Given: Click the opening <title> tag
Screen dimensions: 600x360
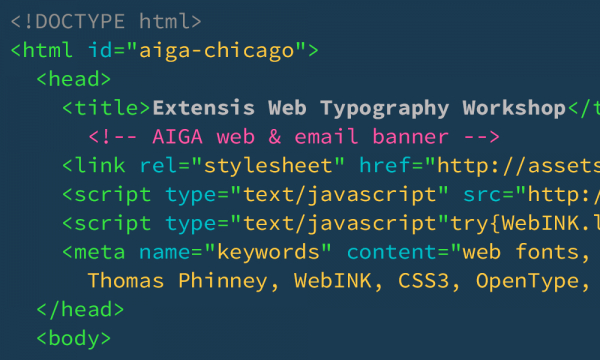Looking at the screenshot, I should (x=106, y=108).
